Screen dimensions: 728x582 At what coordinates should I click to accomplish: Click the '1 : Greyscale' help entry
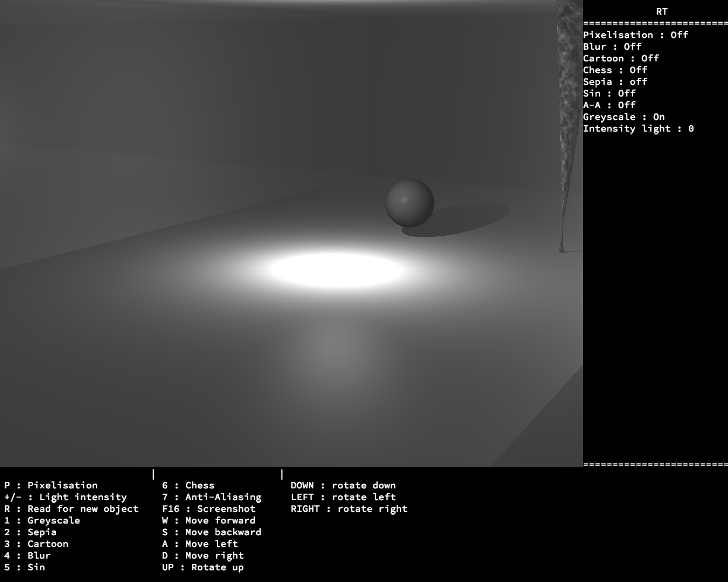click(x=42, y=521)
